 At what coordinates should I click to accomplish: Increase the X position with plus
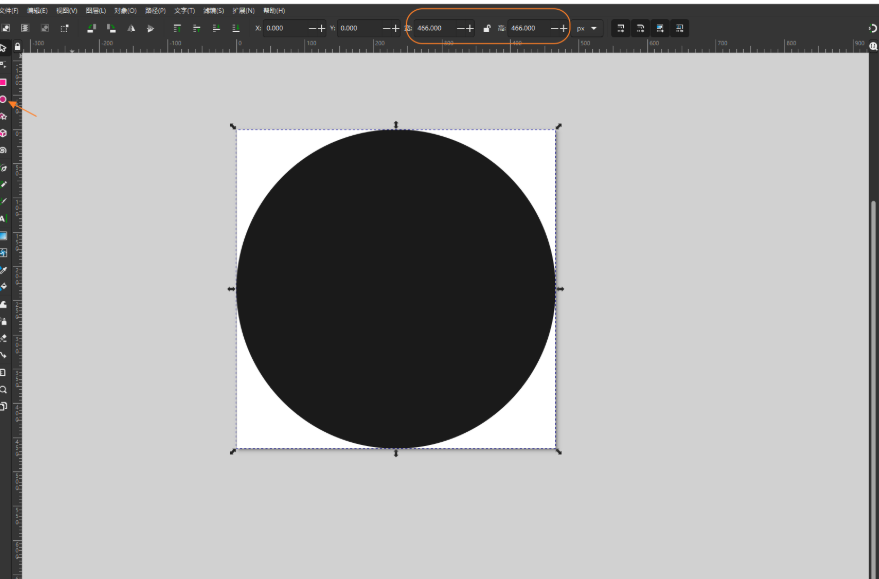click(321, 29)
